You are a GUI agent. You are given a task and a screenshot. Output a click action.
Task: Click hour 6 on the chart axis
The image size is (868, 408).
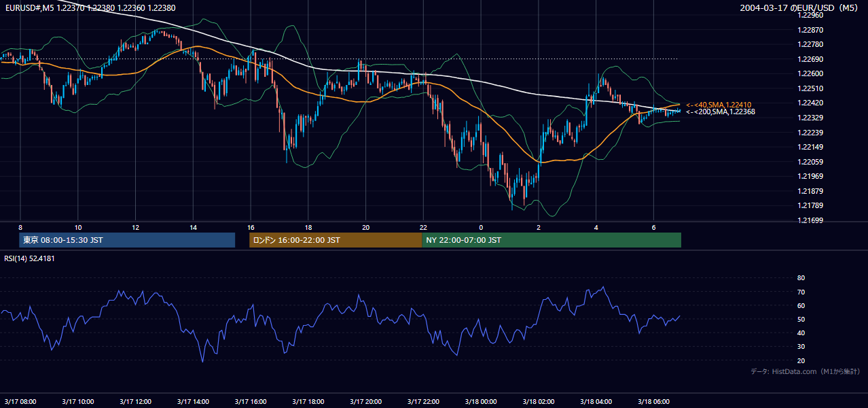tap(653, 227)
